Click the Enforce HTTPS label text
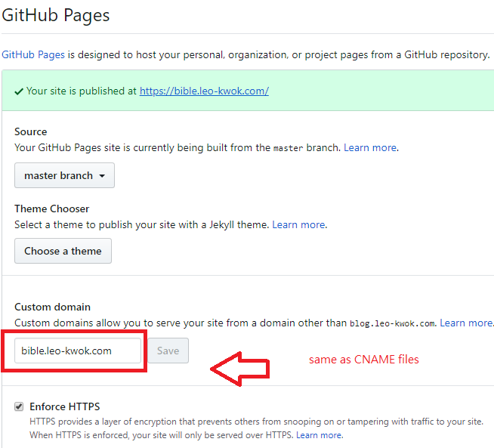 65,406
